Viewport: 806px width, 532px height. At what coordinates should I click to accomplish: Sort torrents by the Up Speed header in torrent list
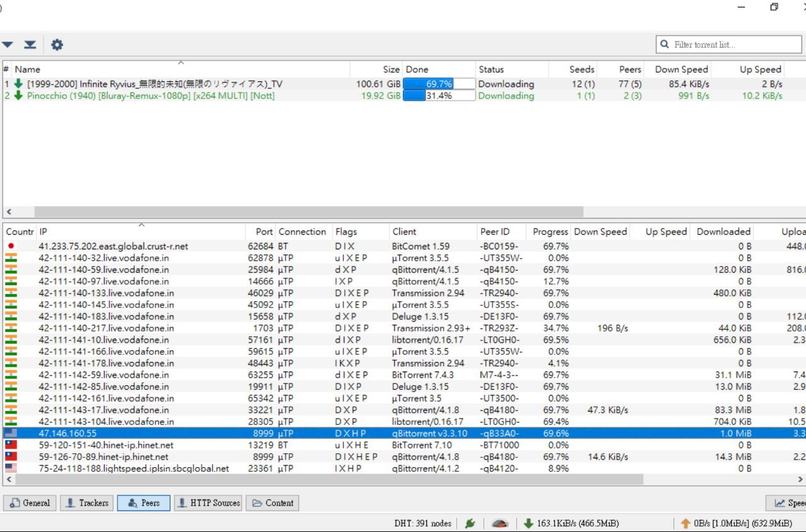[x=749, y=69]
